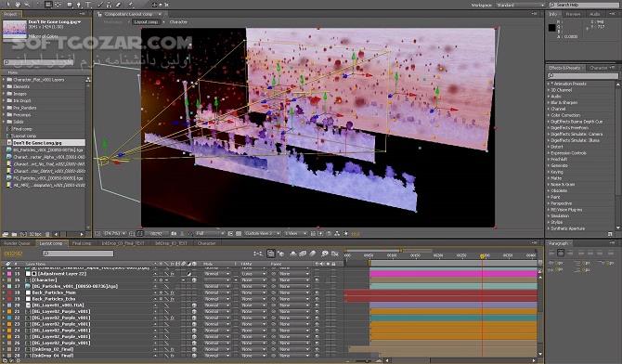Toggle 3D switch for BG_Layer01_v001.TGA layer
622x364 pixels.
[194, 305]
